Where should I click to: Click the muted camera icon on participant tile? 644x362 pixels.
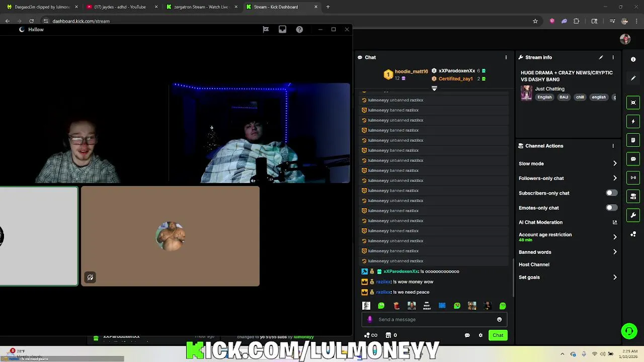tap(90, 278)
